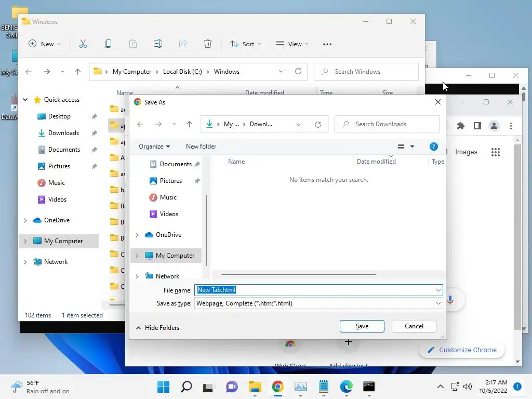Refresh the Downloads location in Save As

317,125
